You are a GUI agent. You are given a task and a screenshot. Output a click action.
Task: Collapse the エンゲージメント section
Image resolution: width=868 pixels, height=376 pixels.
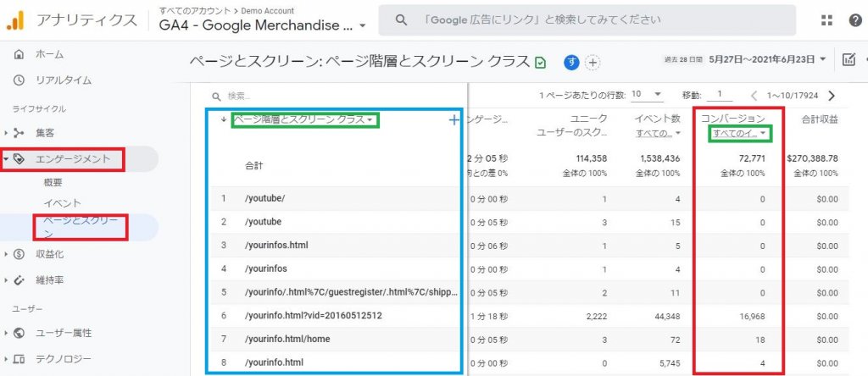tap(6, 159)
